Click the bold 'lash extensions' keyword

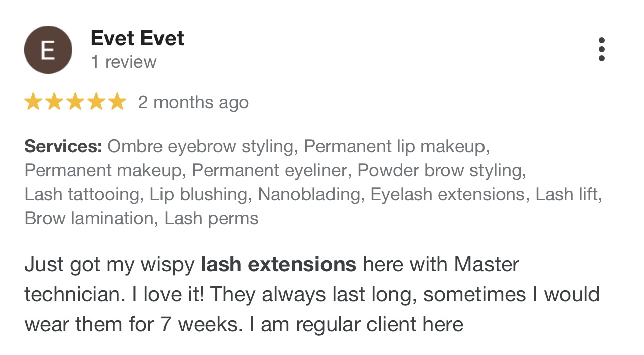coord(278,264)
